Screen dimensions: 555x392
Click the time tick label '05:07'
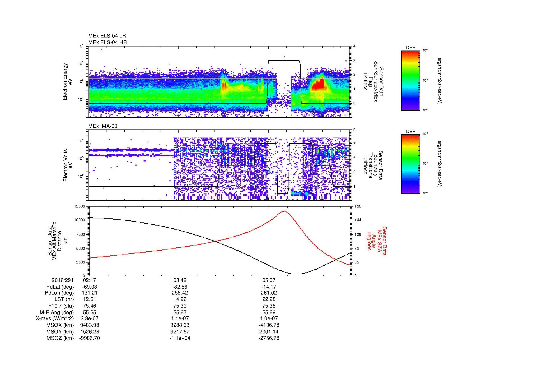269,280
